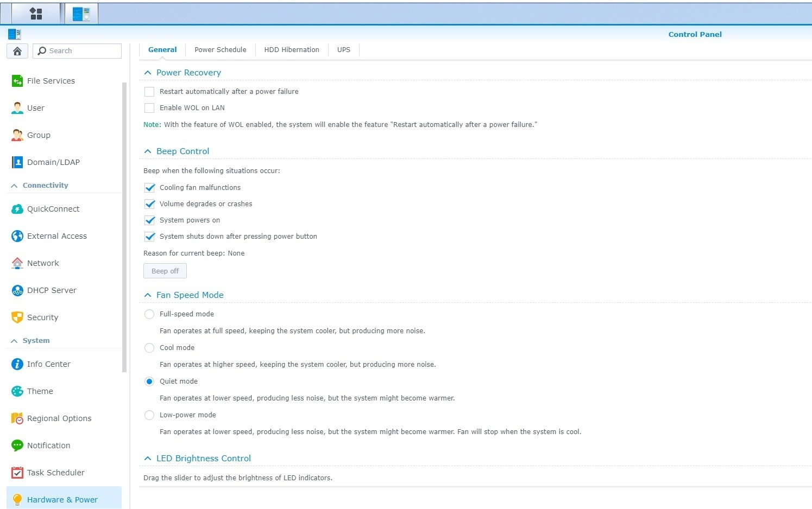
Task: Collapse the Power Recovery section
Action: click(148, 73)
